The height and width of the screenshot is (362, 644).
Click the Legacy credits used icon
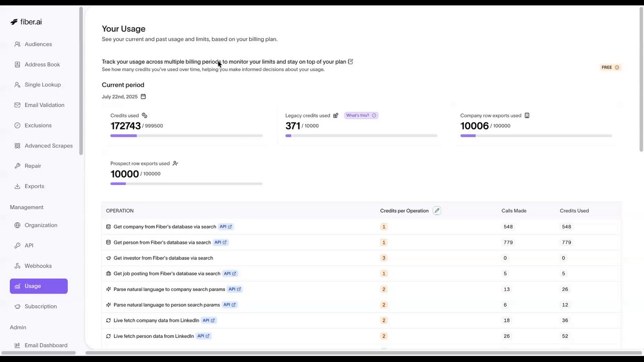[x=336, y=116]
